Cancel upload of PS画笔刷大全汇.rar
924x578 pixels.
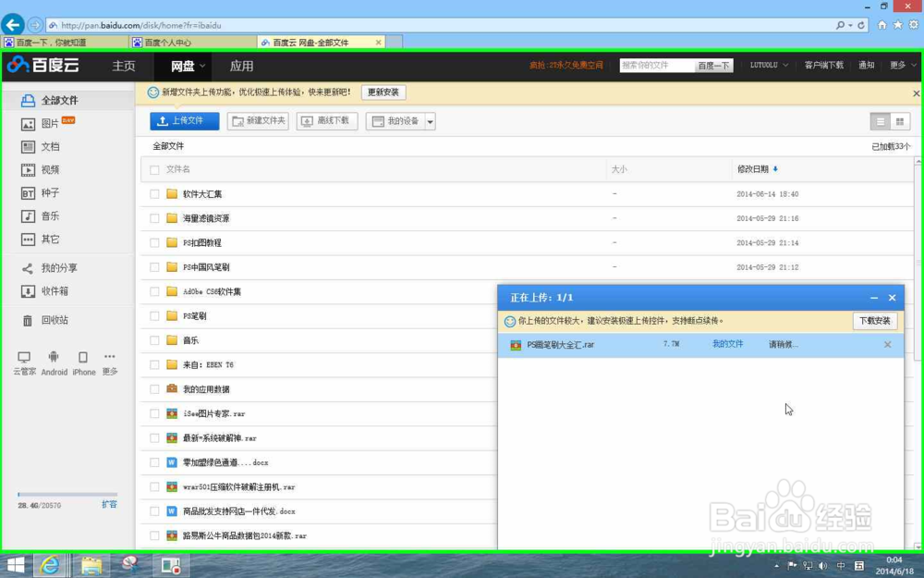click(887, 344)
